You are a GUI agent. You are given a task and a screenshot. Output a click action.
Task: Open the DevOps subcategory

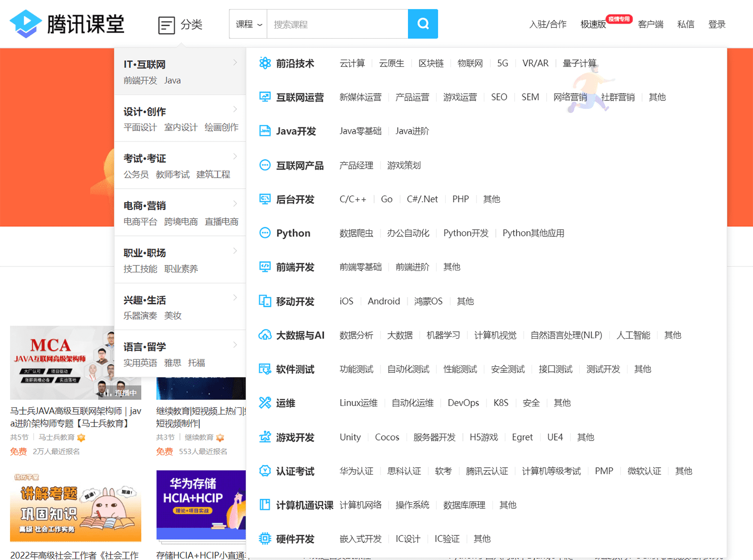[463, 403]
